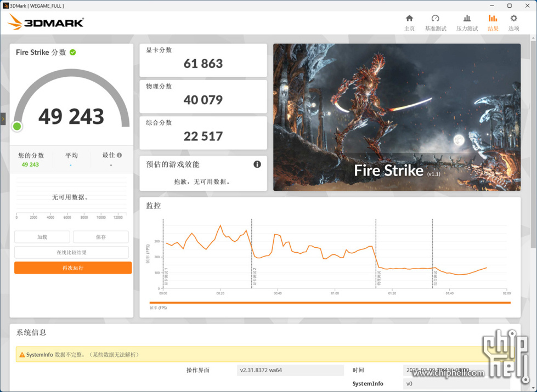
Task: Open the Stress Tests (压力测试) tab
Action: [x=467, y=23]
